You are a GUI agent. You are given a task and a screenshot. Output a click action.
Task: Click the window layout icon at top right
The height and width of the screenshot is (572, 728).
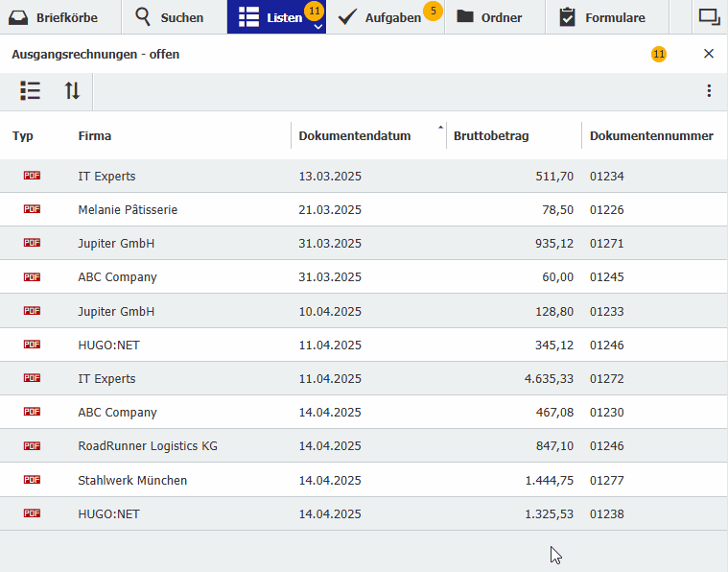click(709, 16)
